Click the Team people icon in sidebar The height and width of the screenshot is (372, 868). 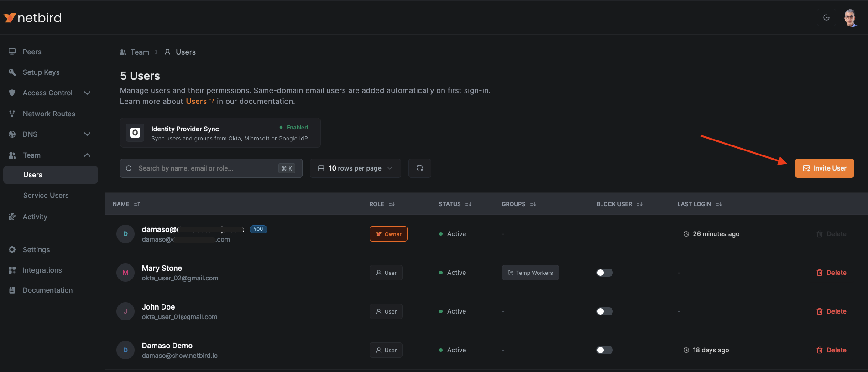12,155
